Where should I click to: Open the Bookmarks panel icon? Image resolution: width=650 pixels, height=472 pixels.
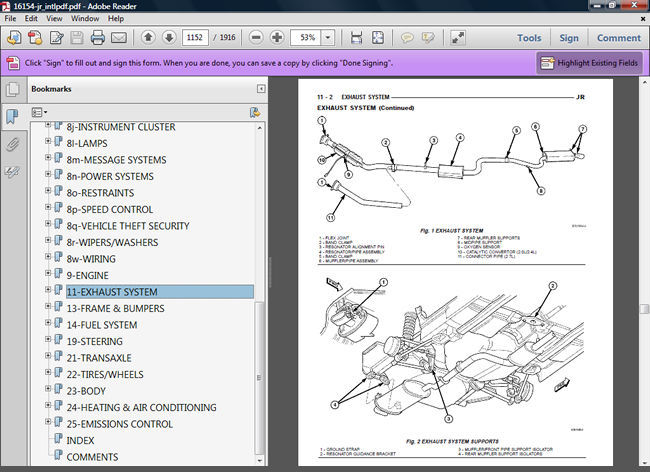[13, 116]
